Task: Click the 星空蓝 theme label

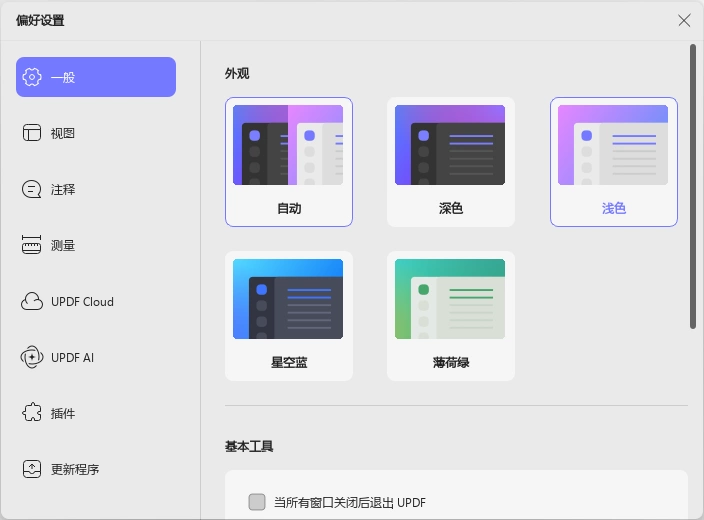Action: point(289,362)
